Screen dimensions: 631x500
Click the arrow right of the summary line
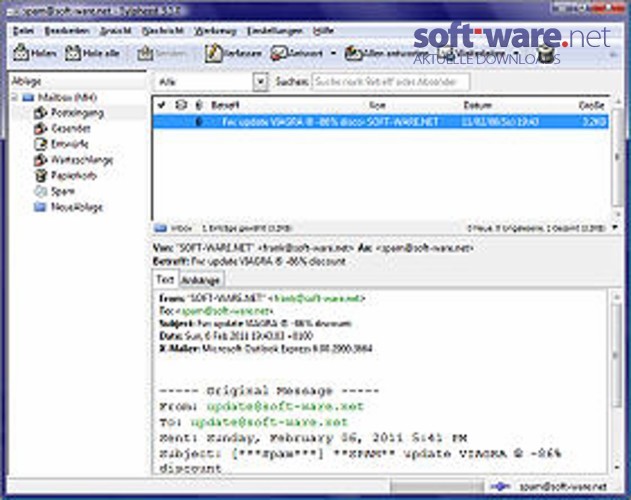[x=615, y=228]
